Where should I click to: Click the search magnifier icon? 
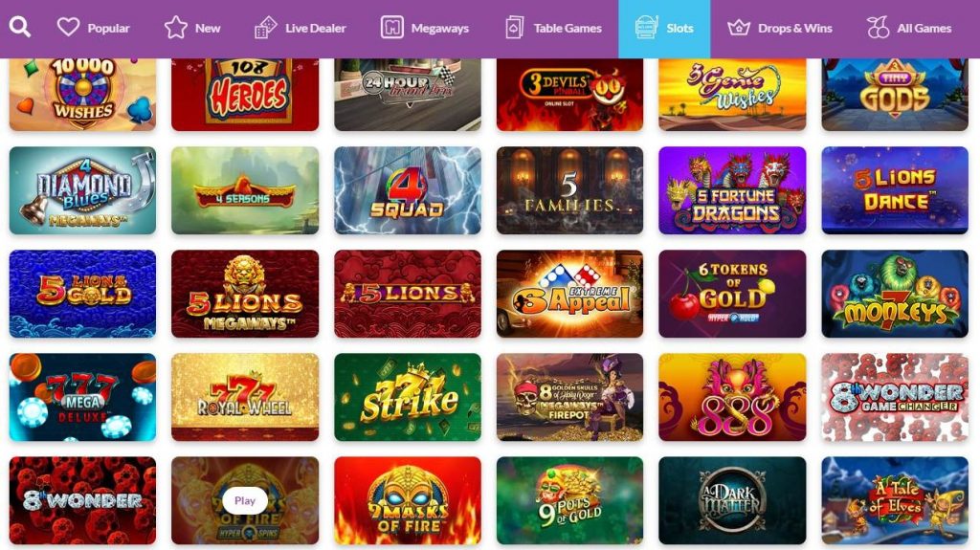(19, 28)
